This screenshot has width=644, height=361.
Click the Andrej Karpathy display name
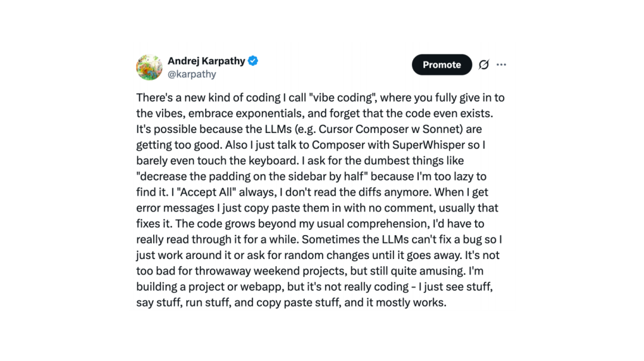click(x=206, y=61)
